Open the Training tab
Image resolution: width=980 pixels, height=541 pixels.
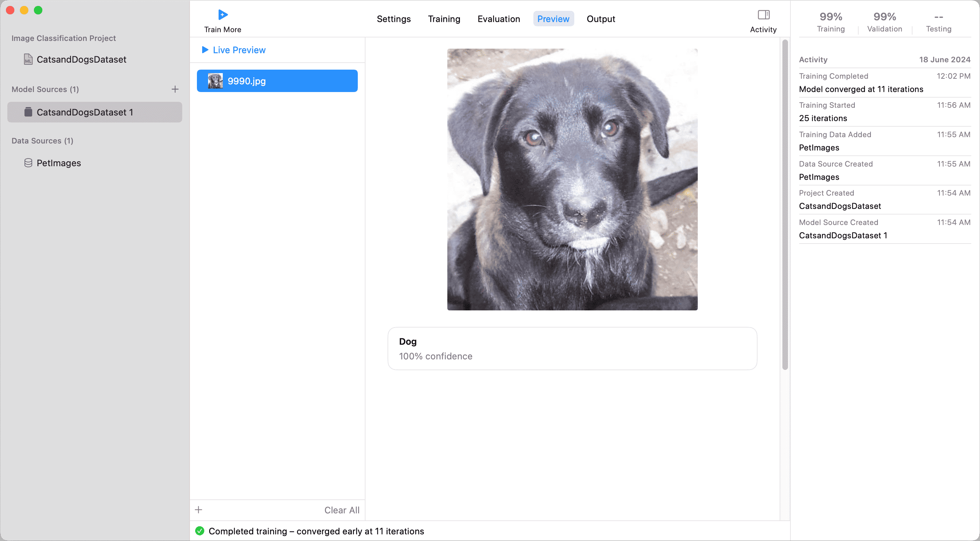point(443,19)
